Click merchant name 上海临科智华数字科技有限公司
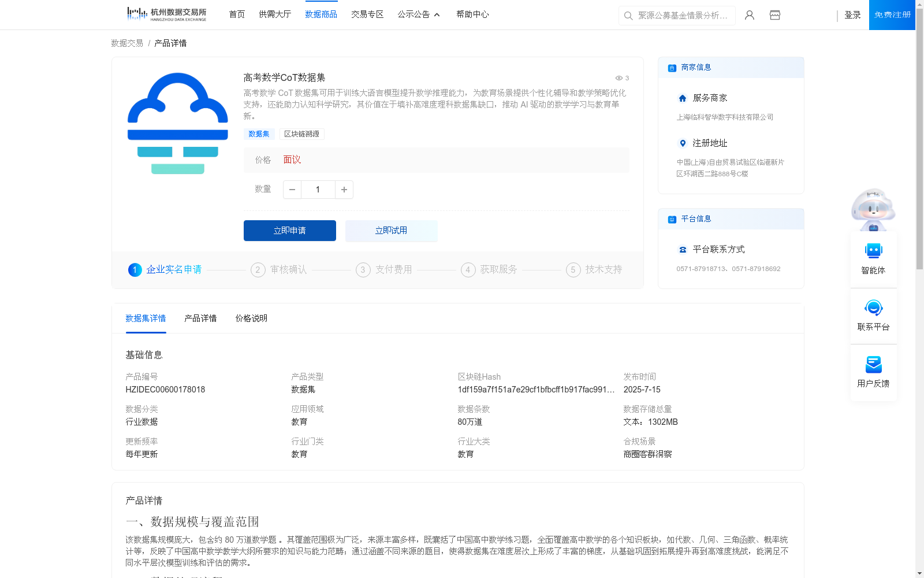The width and height of the screenshot is (924, 578). [x=725, y=117]
